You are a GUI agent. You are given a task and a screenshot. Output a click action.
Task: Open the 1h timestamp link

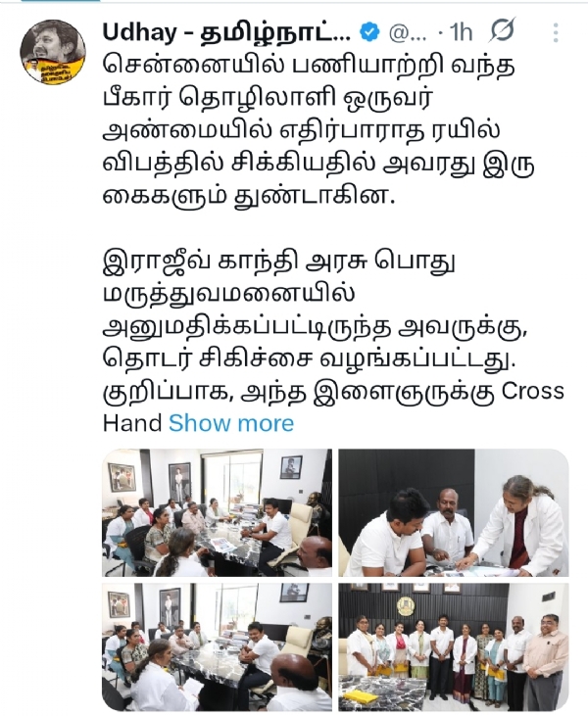[x=460, y=33]
